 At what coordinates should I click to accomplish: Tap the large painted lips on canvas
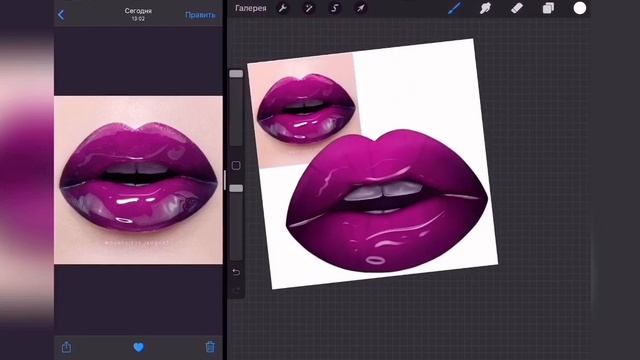[x=387, y=200]
